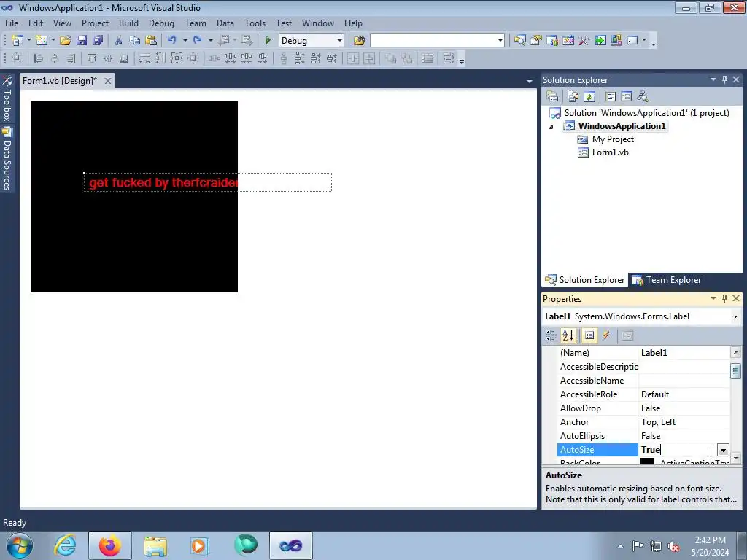Show Properties list button in Properties panel
Viewport: 747px width, 560px height.
(589, 335)
